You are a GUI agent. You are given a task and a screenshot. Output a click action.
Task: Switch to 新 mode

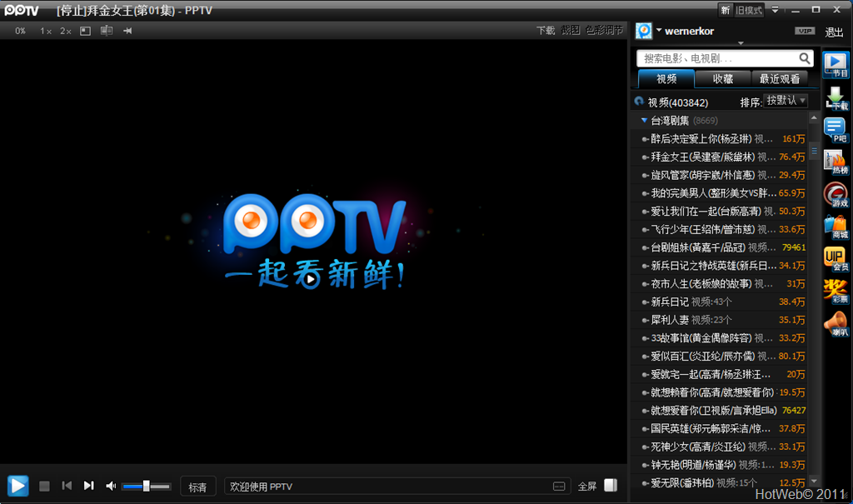point(726,10)
